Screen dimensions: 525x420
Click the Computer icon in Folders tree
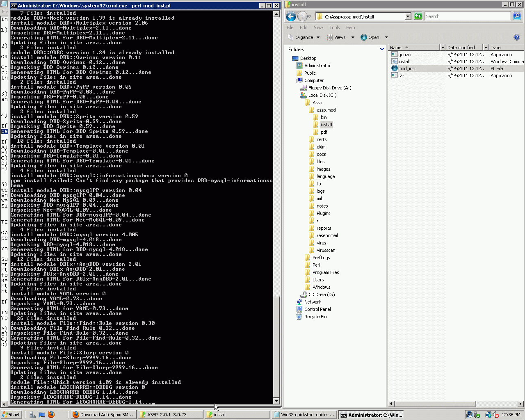click(299, 80)
